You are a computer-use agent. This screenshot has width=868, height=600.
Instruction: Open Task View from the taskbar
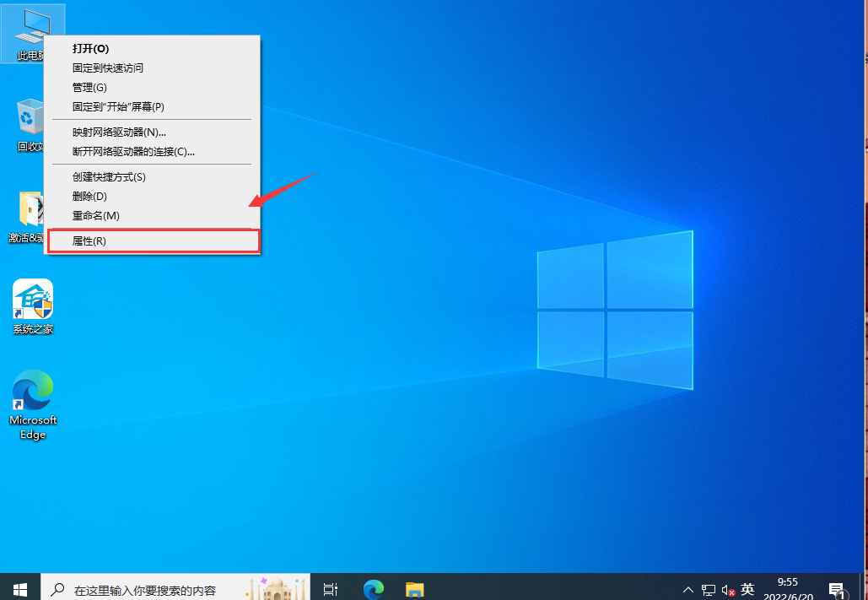(331, 588)
